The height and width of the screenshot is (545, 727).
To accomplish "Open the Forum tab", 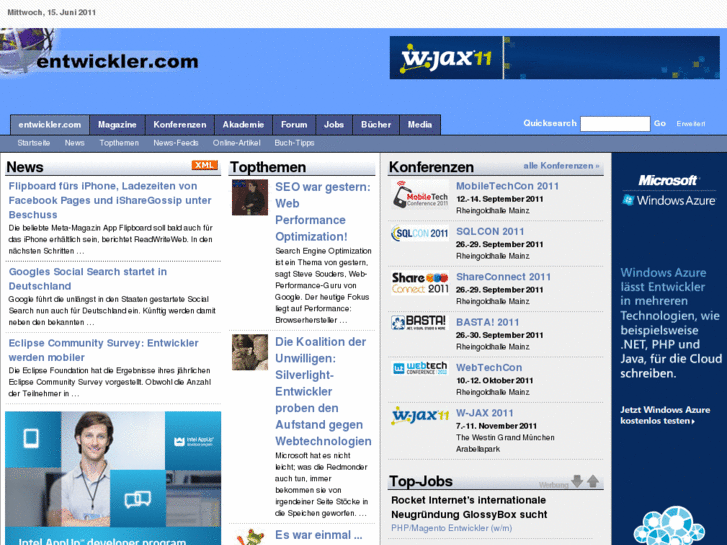I will click(x=294, y=125).
